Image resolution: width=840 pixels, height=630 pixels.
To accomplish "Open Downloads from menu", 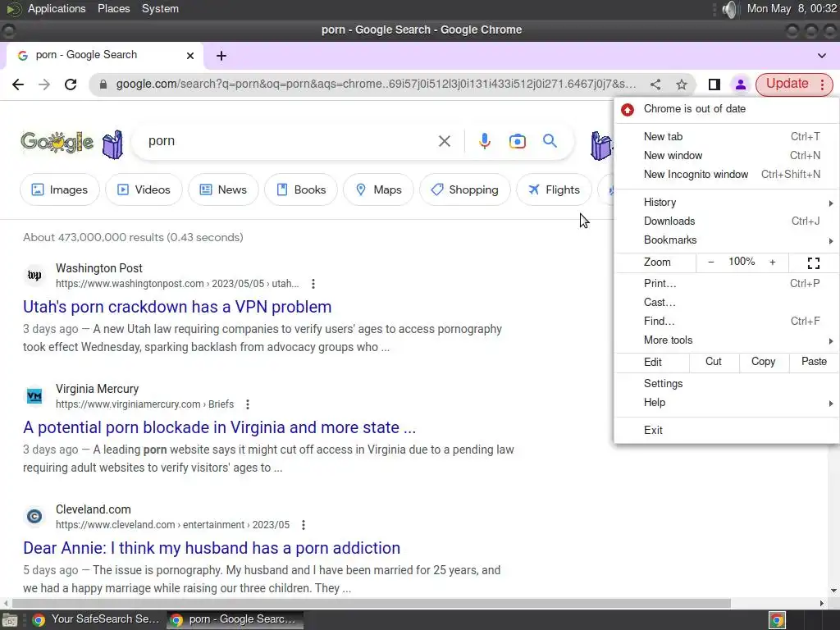I will [727, 221].
